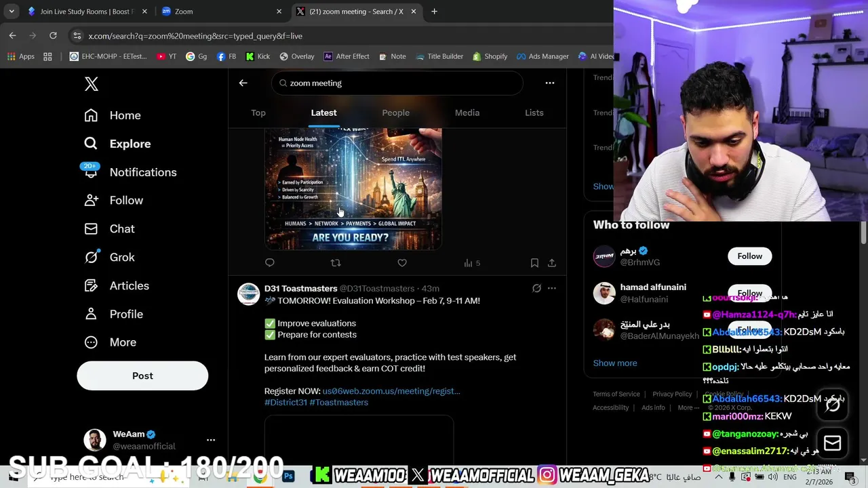Image resolution: width=868 pixels, height=488 pixels.
Task: Open the More sidebar menu
Action: pos(110,342)
